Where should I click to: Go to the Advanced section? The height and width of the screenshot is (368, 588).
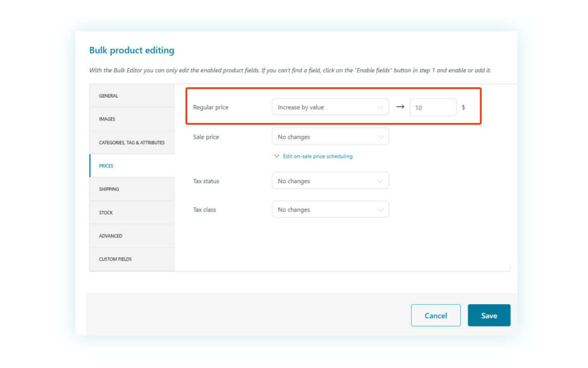(131, 235)
